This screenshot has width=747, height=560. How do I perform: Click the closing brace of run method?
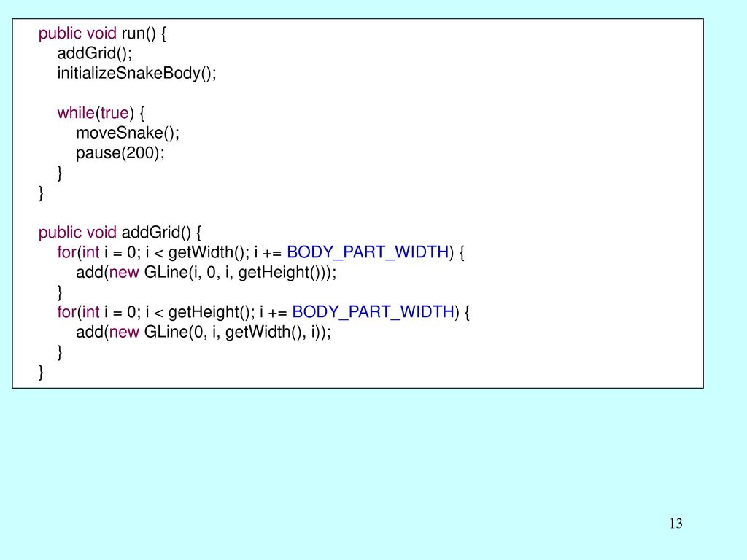(41, 192)
